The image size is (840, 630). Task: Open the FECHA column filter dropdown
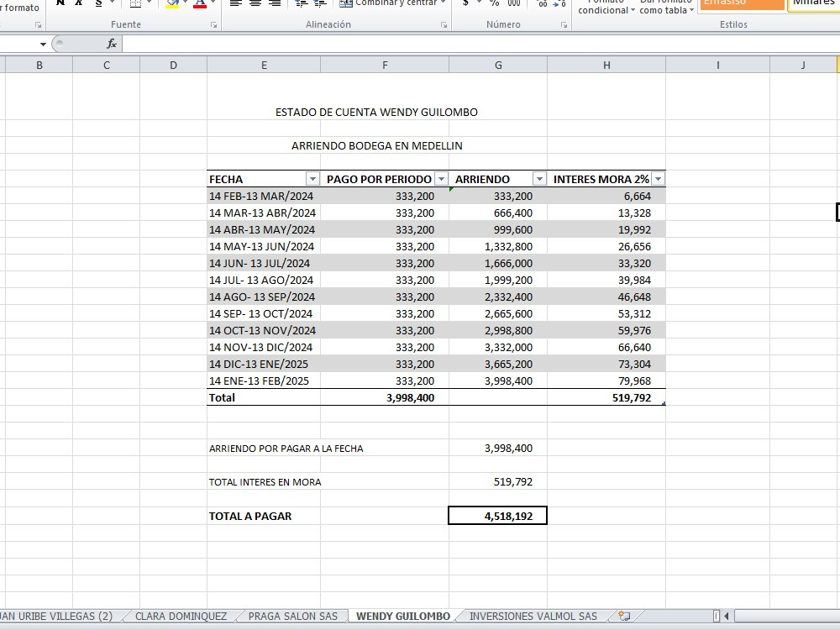pos(312,179)
